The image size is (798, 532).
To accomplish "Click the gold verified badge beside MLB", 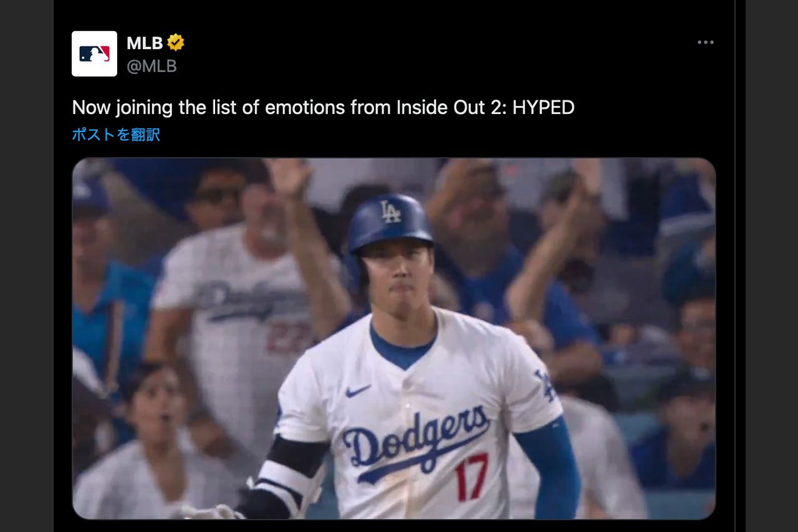I will pyautogui.click(x=176, y=41).
